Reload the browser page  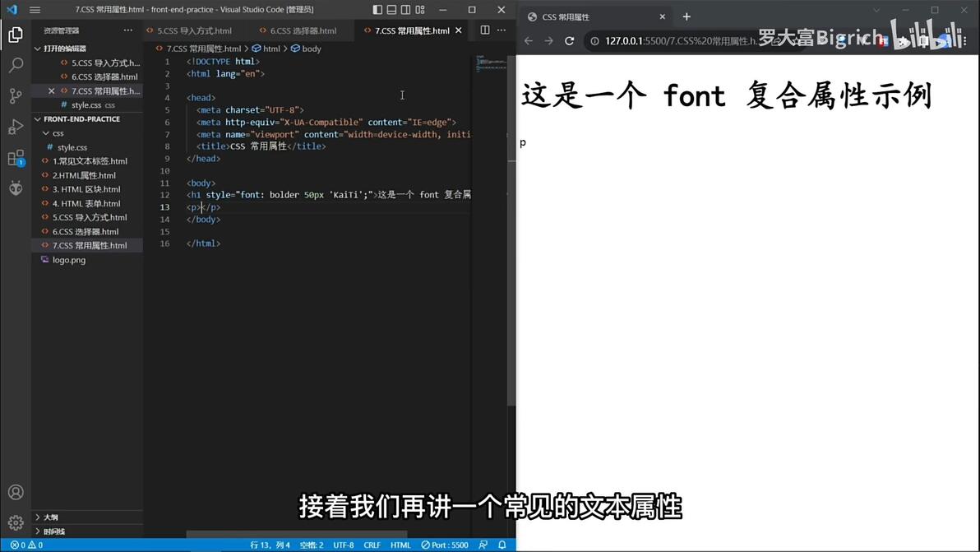coord(570,40)
